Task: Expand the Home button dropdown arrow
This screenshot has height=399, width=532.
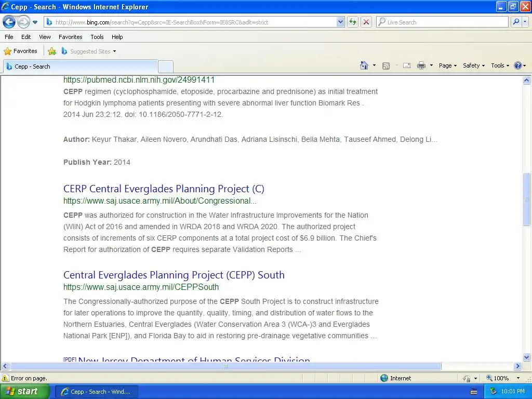Action: (x=374, y=65)
